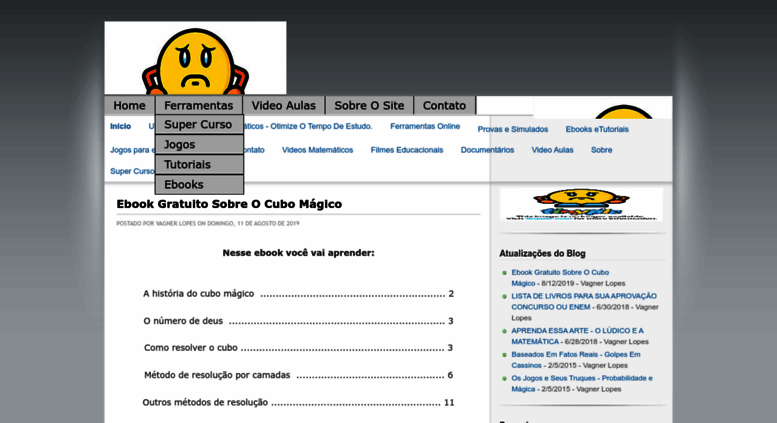Click 'Como resolver o cubo' contents line
Viewport: 777px width, 423px height.
(298, 348)
